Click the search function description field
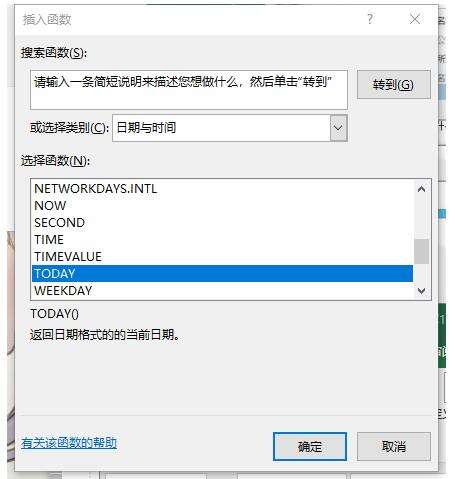Viewport: 455px width, 479px height. click(189, 90)
